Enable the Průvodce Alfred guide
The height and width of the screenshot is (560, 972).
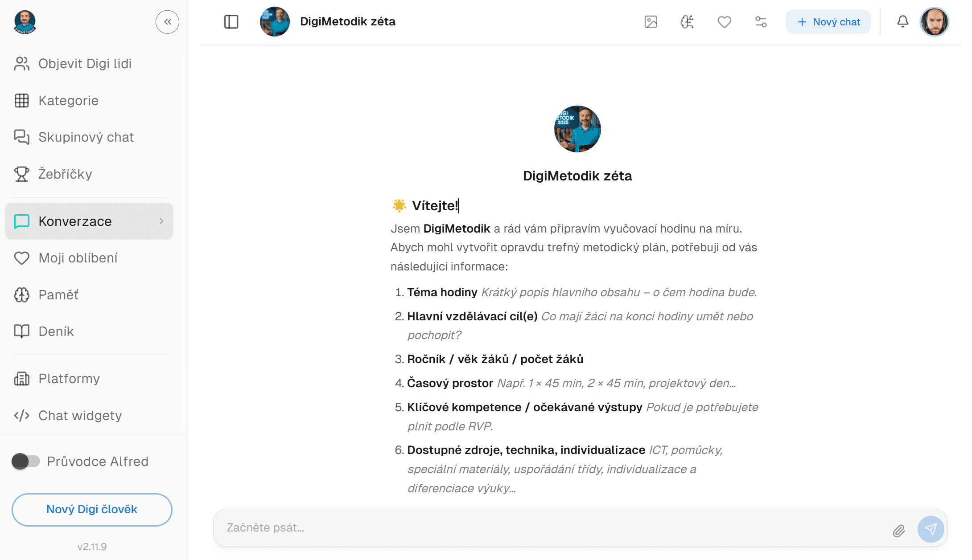pyautogui.click(x=26, y=462)
